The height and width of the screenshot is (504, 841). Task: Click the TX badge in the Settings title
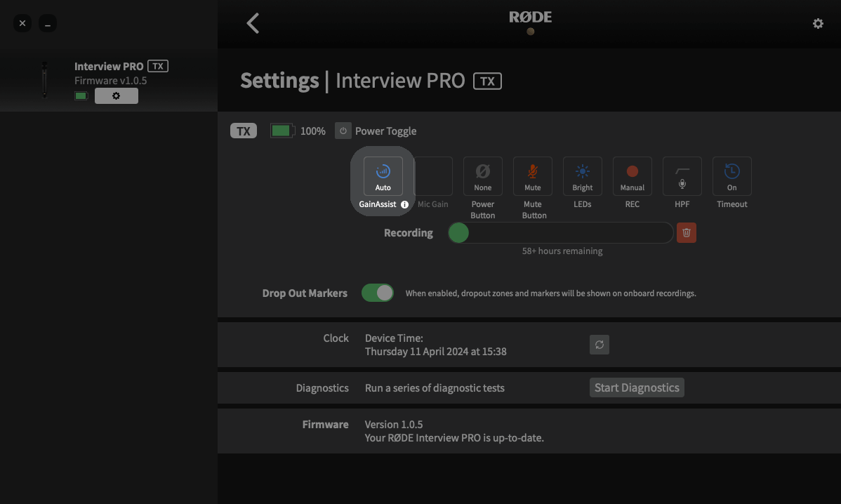pyautogui.click(x=487, y=81)
